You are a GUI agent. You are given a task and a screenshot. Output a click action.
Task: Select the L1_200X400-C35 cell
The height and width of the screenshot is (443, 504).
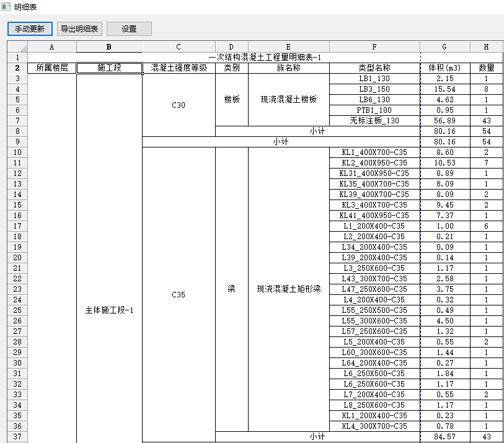(x=374, y=226)
